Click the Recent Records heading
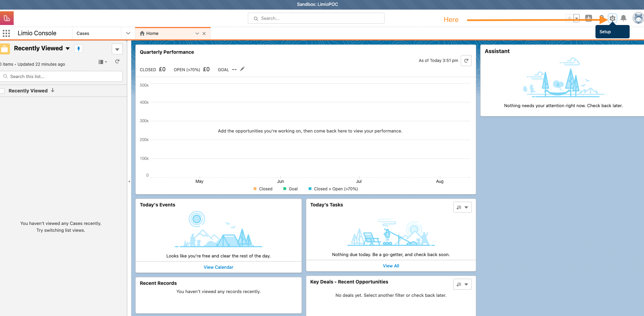 pos(158,283)
